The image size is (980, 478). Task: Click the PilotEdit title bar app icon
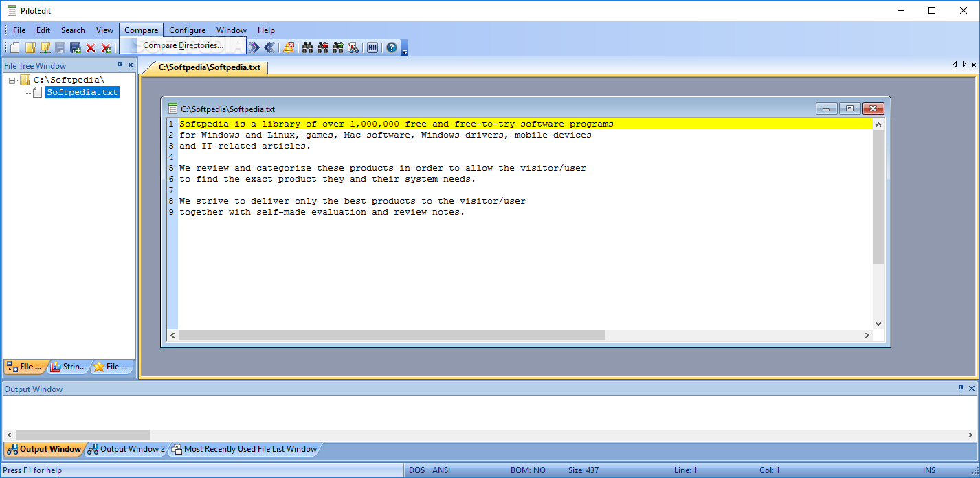coord(12,10)
